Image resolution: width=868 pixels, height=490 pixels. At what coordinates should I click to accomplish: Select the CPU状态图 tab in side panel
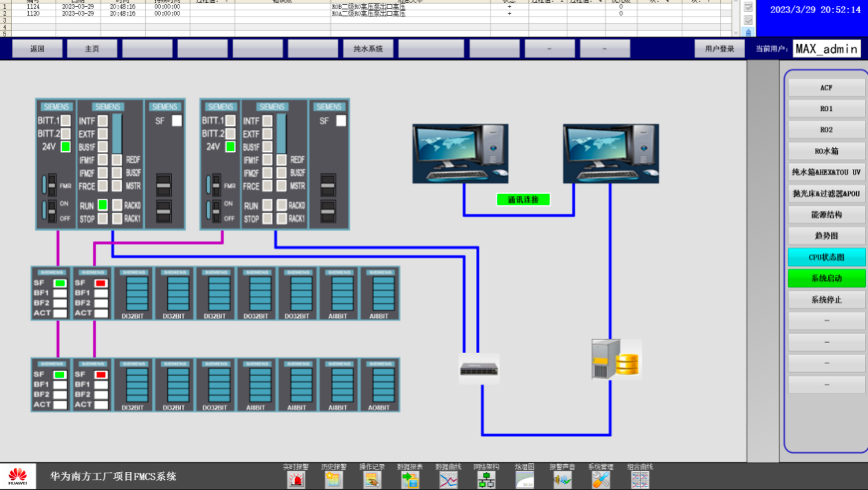(x=827, y=257)
